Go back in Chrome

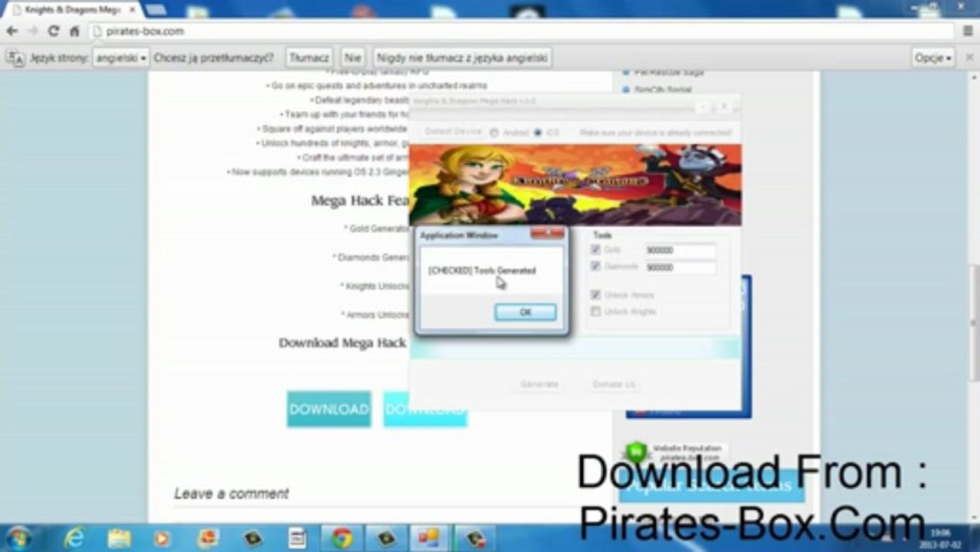(12, 31)
